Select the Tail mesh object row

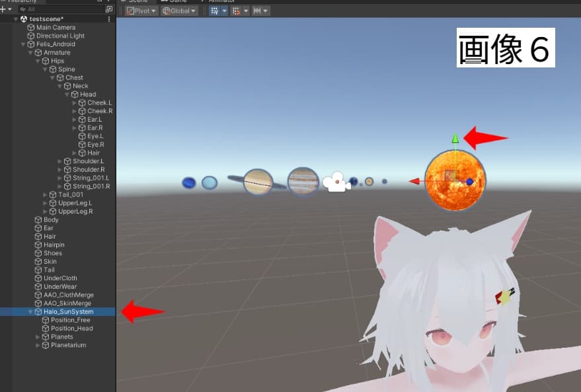58,270
